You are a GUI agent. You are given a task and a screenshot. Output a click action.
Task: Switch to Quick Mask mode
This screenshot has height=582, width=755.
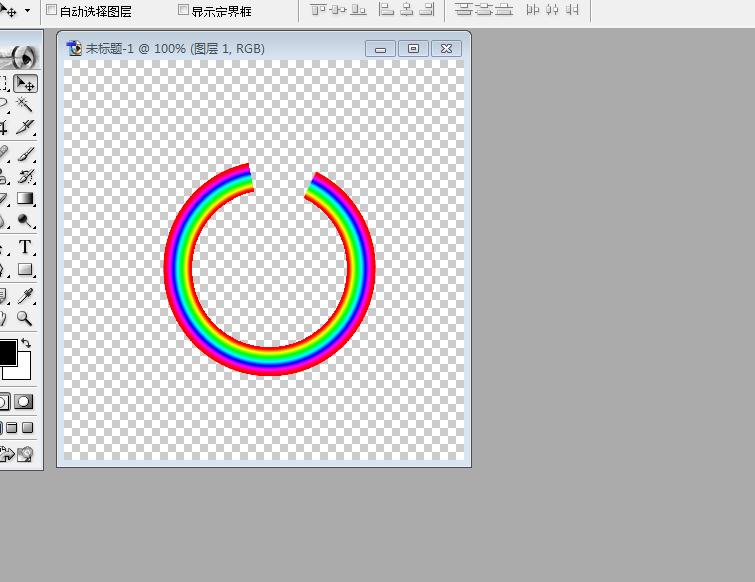click(x=24, y=401)
